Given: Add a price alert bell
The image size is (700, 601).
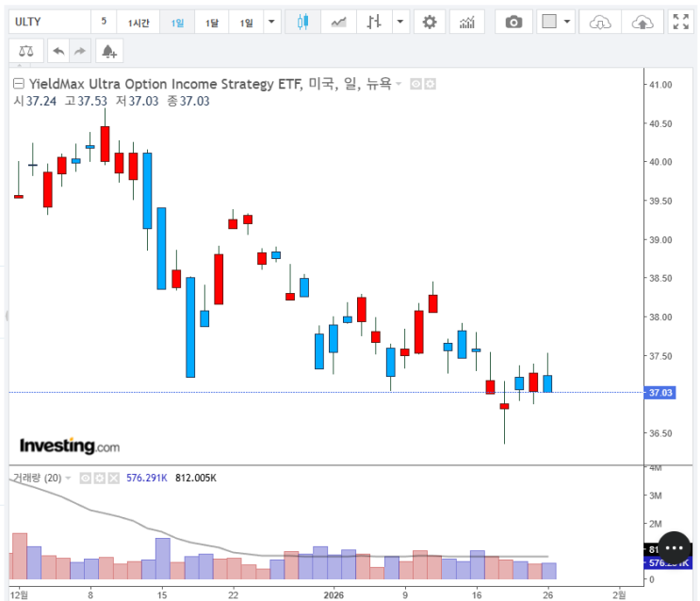Looking at the screenshot, I should tap(109, 51).
